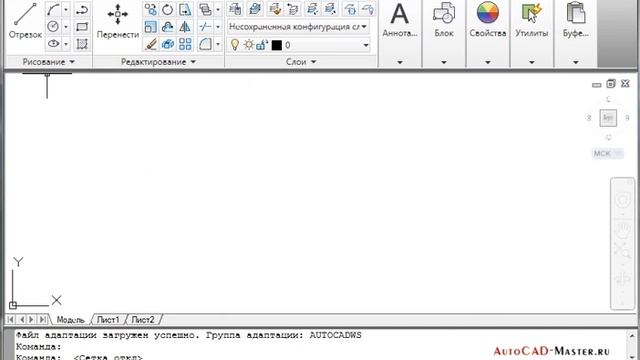
Task: Click the ViewCube top face
Action: (608, 118)
